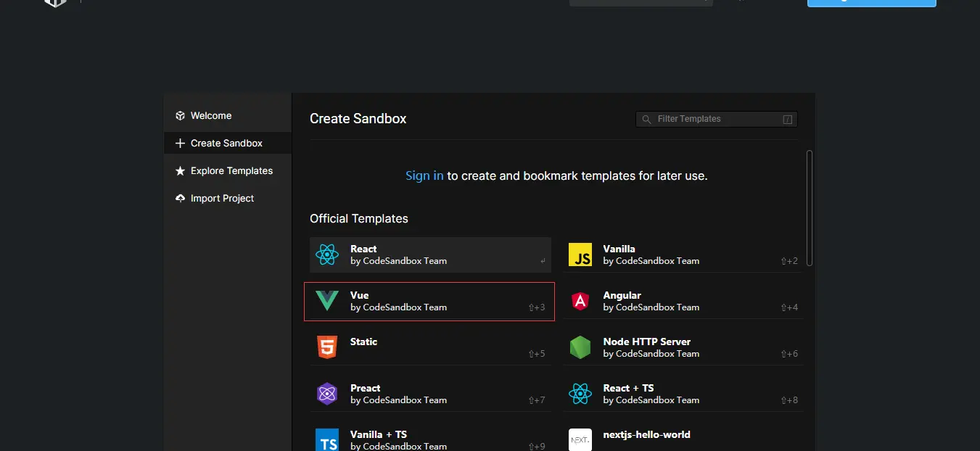Click the Vue logo icon
Viewport: 980px width, 451px height.
327,301
